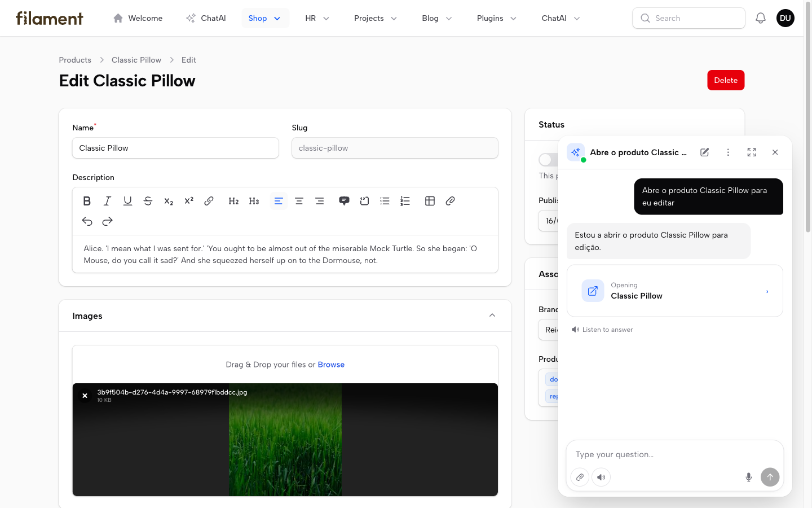Right-align the description text
This screenshot has height=508, width=812.
(x=319, y=201)
